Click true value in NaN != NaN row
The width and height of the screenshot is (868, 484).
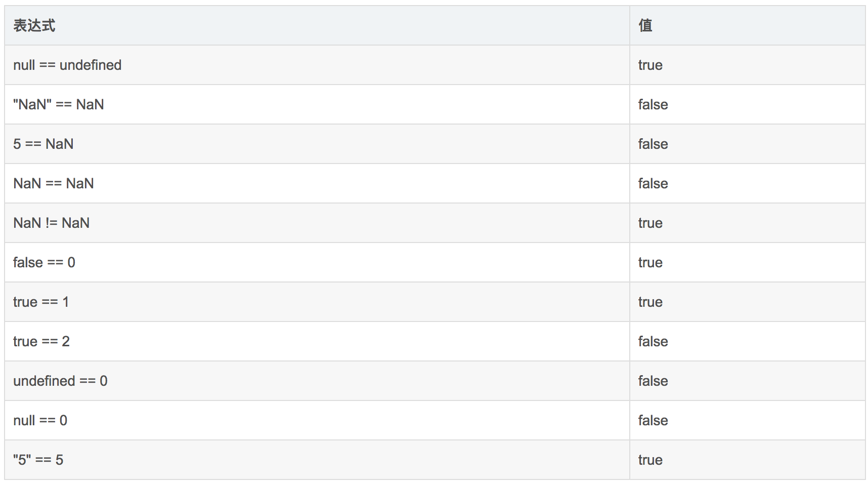point(650,223)
